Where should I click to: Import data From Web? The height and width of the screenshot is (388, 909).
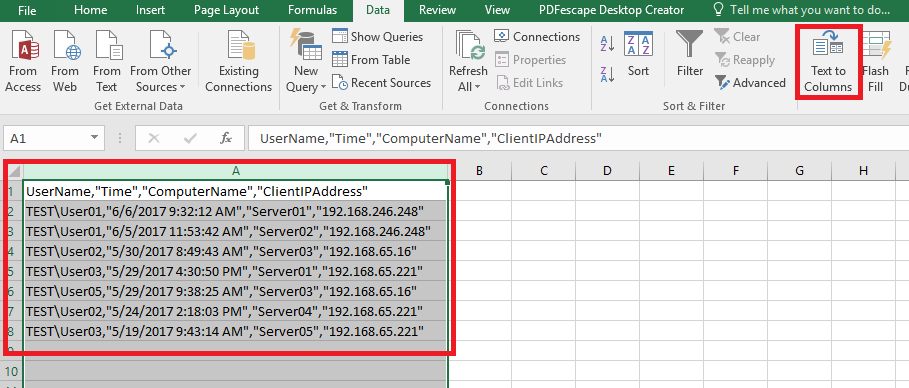[x=65, y=61]
